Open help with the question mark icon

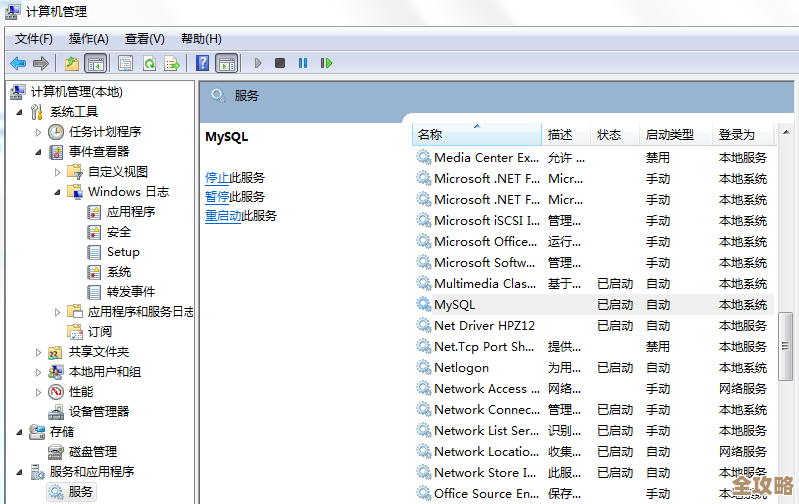pyautogui.click(x=202, y=63)
